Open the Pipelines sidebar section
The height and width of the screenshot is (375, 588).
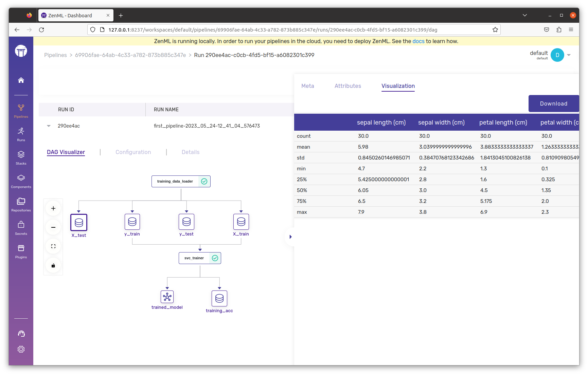coord(21,111)
